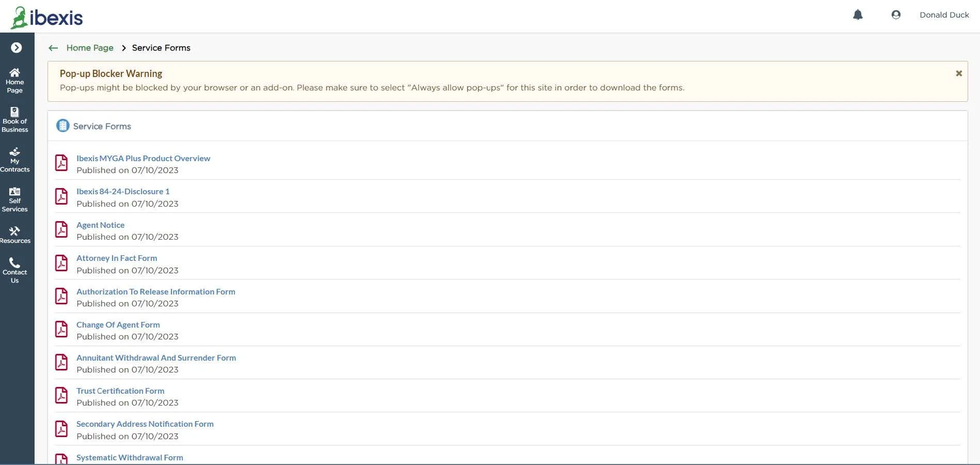
Task: Open Self Services in the sidebar
Action: 15,199
